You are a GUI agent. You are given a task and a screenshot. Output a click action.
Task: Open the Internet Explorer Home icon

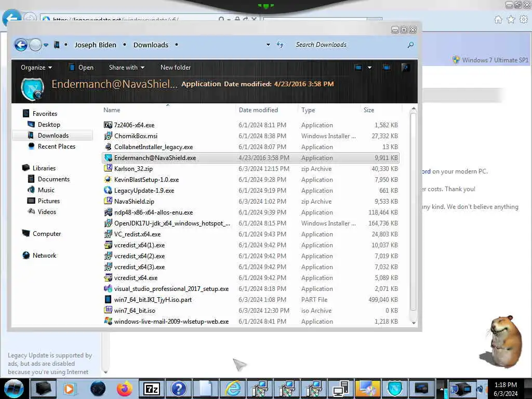click(498, 20)
